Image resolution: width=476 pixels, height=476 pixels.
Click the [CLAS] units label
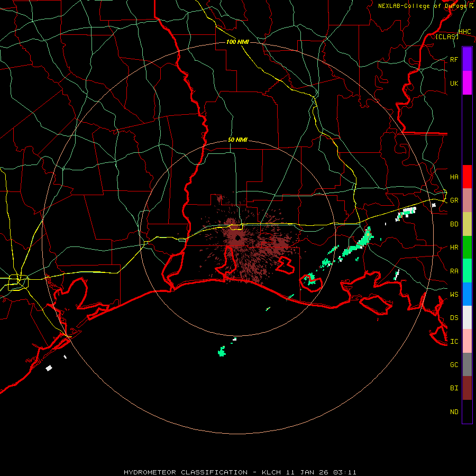tap(447, 36)
